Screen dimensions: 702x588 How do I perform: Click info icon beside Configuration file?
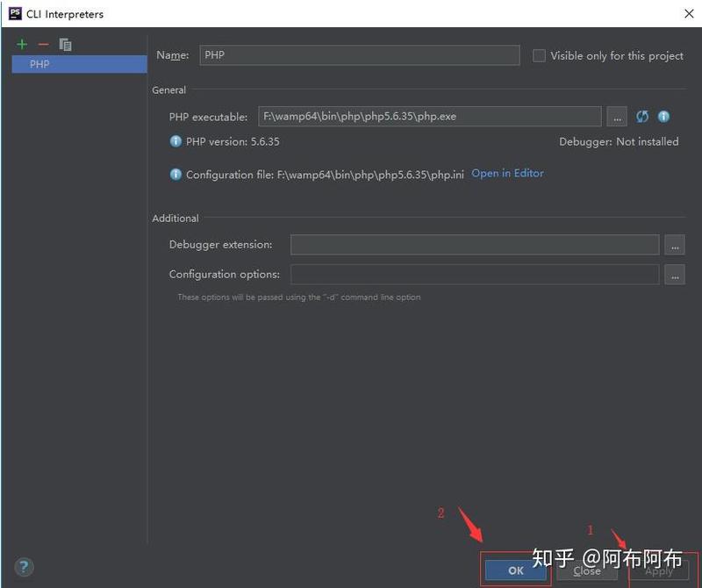[175, 174]
